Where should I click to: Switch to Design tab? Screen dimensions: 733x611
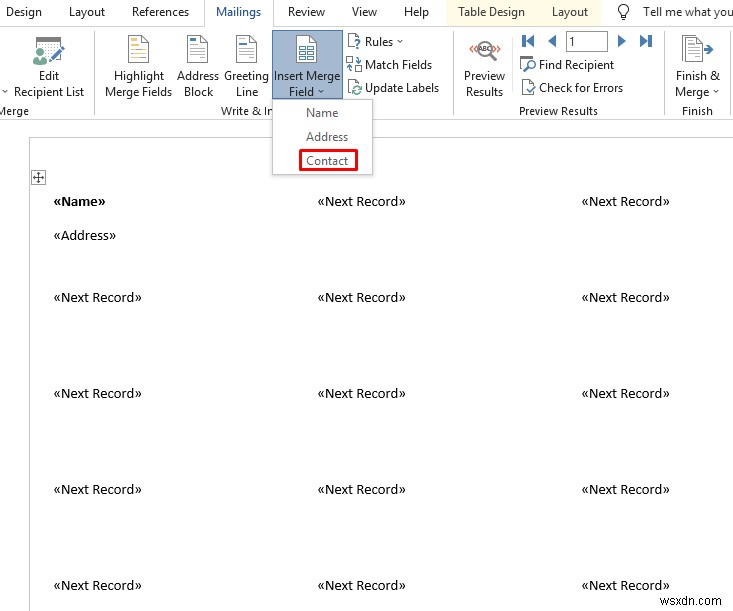(23, 12)
